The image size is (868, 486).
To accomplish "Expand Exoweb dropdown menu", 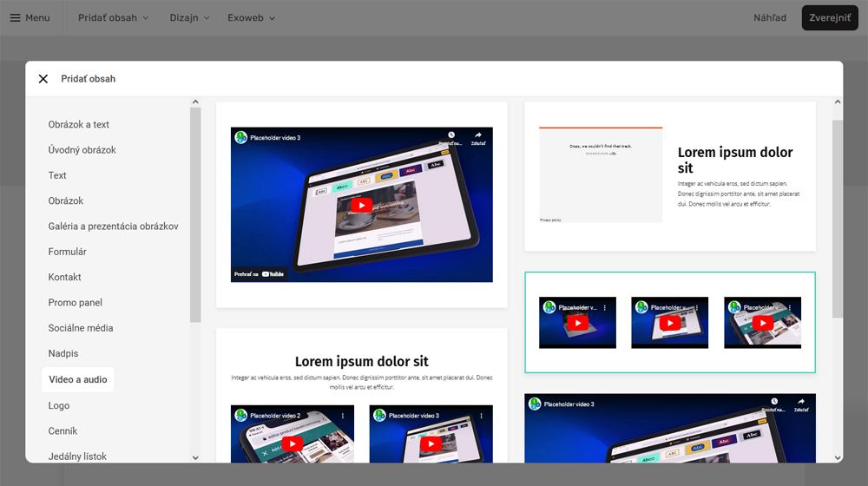I will [252, 17].
